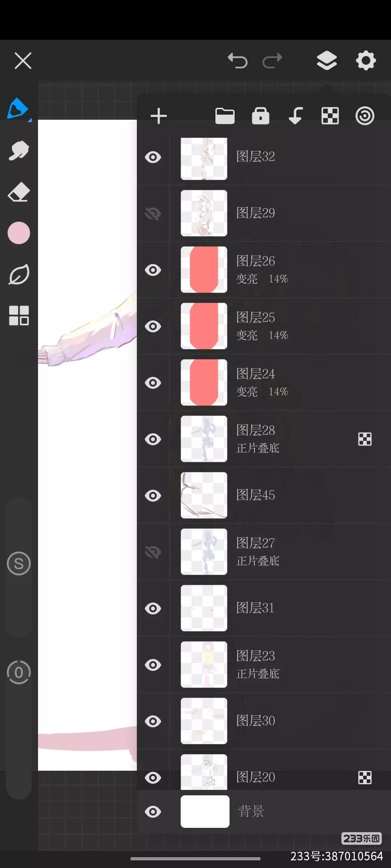
Task: Open settings gear icon
Action: [366, 60]
